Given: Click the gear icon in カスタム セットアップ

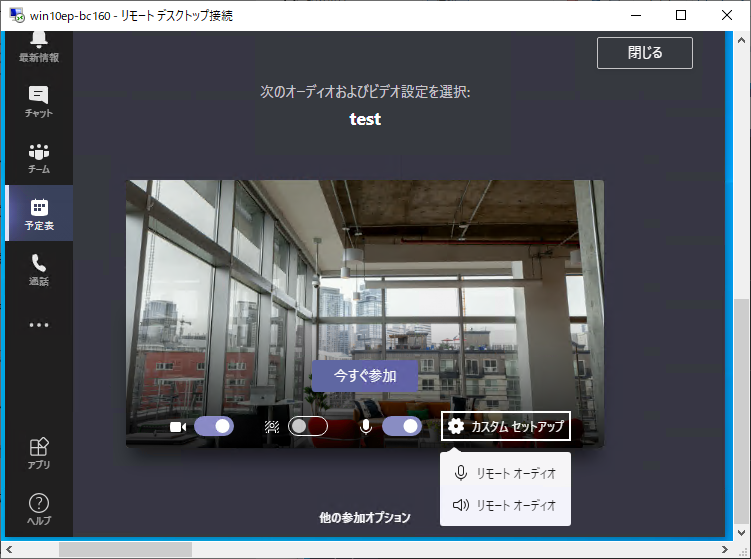Looking at the screenshot, I should tap(455, 426).
